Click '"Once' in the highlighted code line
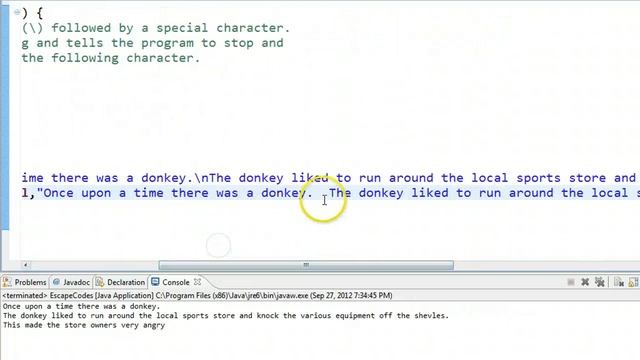The width and height of the screenshot is (640, 360). [x=55, y=193]
